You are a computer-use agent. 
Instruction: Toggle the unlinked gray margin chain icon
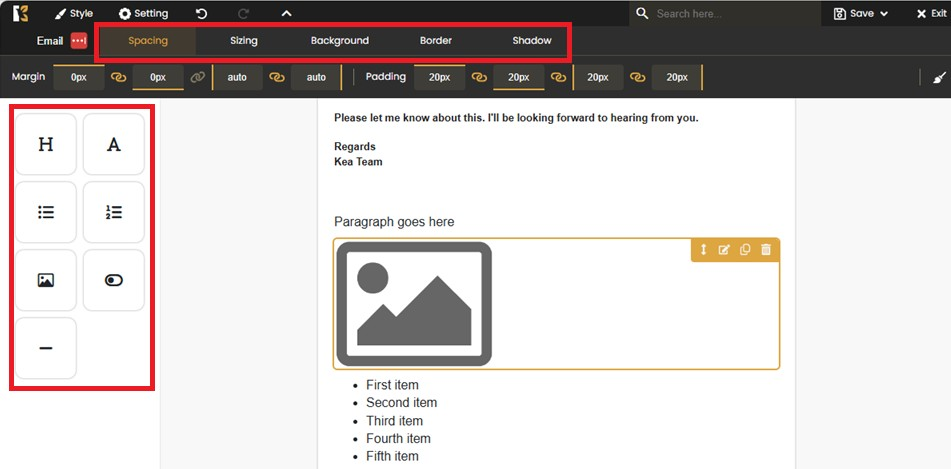[x=198, y=77]
